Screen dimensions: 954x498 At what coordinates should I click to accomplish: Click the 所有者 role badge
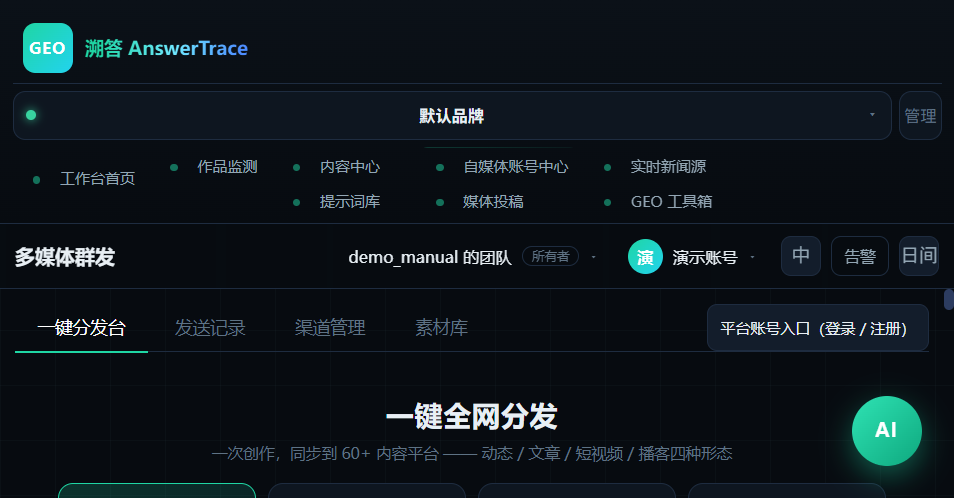click(x=550, y=257)
